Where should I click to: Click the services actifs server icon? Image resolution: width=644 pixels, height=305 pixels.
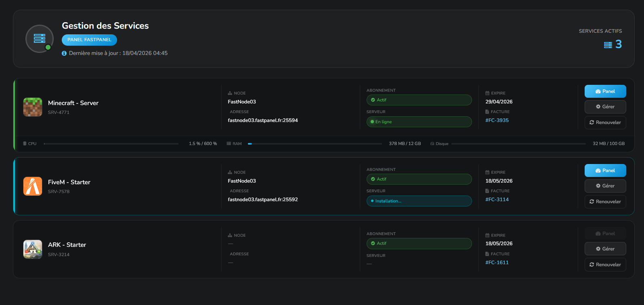click(608, 45)
